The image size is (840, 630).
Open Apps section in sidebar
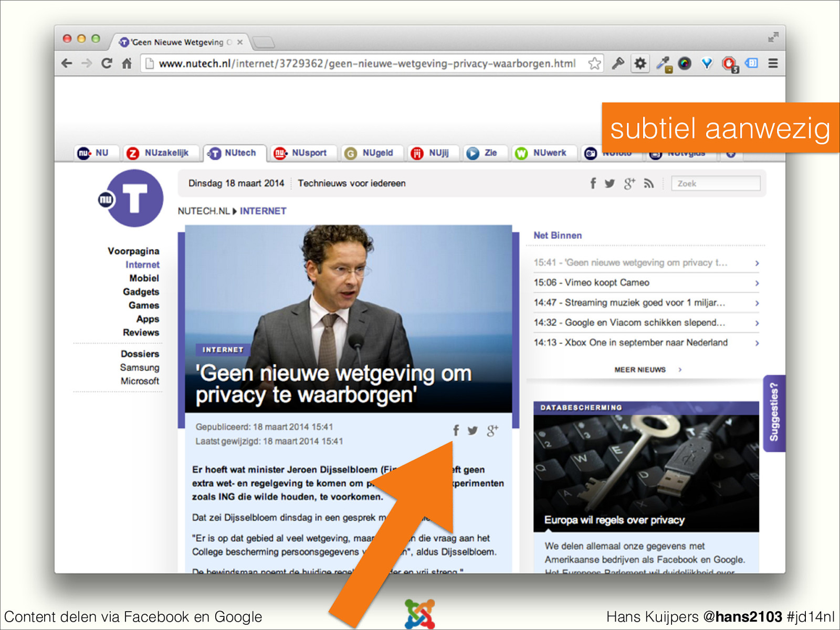(x=148, y=319)
